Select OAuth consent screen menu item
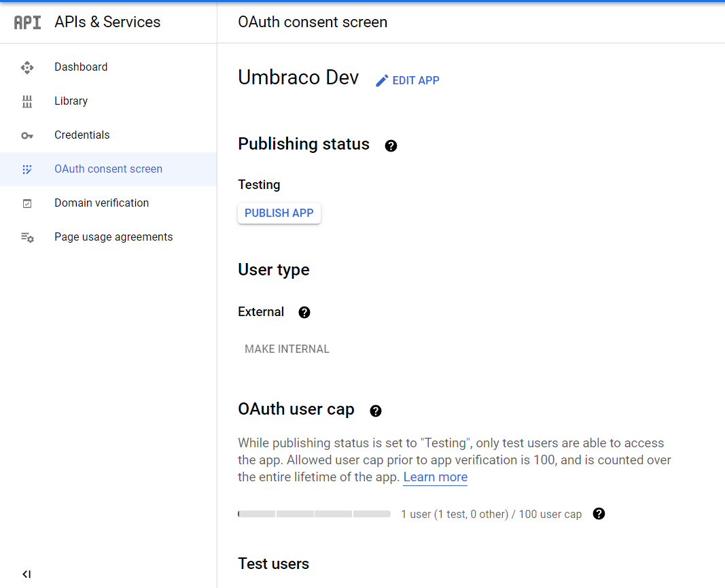 108,169
